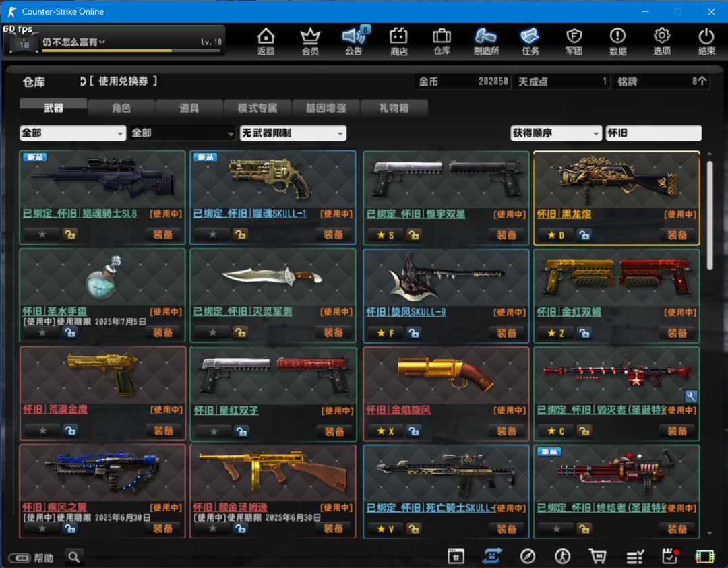Click 装备 on the 死亡骑士SKULL card
The width and height of the screenshot is (728, 568).
[x=506, y=528]
